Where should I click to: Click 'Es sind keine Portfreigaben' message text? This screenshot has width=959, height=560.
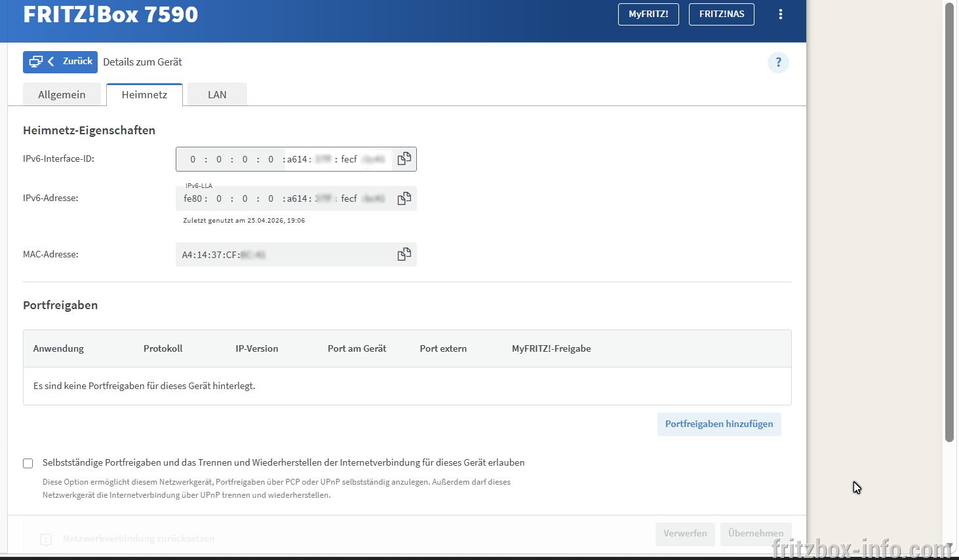pyautogui.click(x=144, y=386)
